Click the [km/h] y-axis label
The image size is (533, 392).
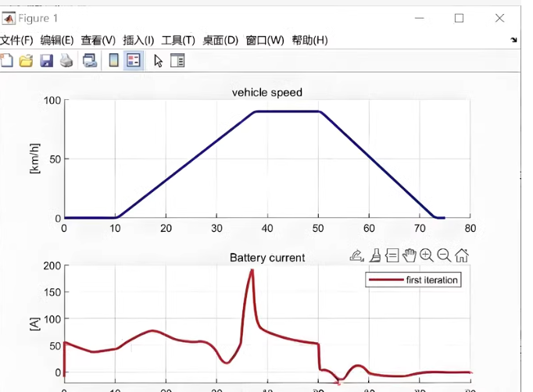point(34,159)
